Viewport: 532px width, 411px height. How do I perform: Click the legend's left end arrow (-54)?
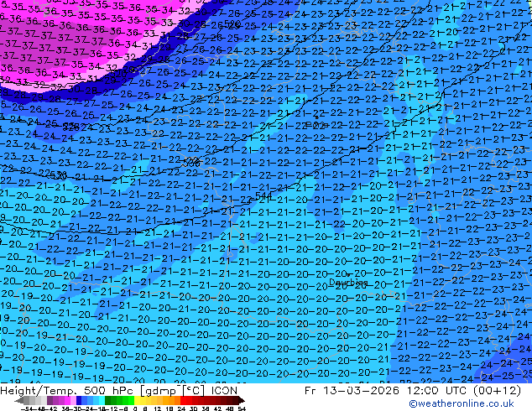(18, 401)
